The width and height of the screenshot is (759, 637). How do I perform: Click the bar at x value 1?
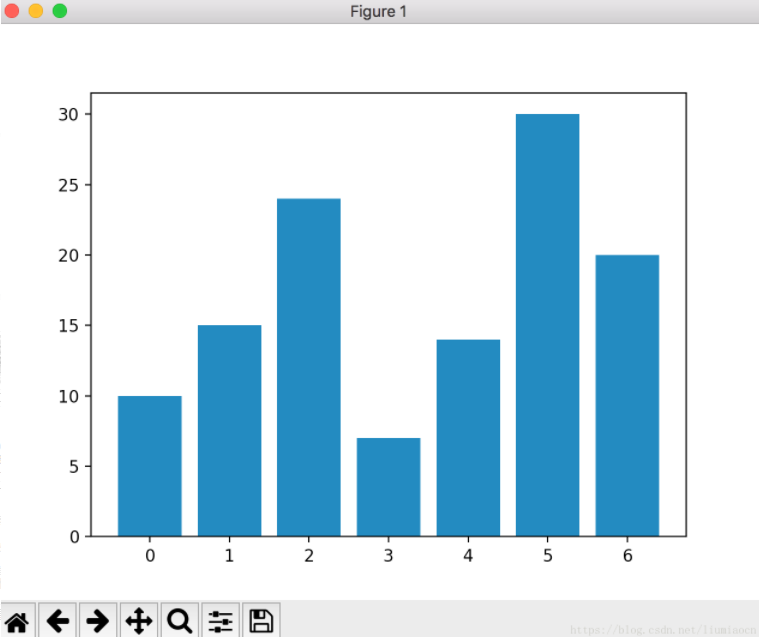click(229, 431)
